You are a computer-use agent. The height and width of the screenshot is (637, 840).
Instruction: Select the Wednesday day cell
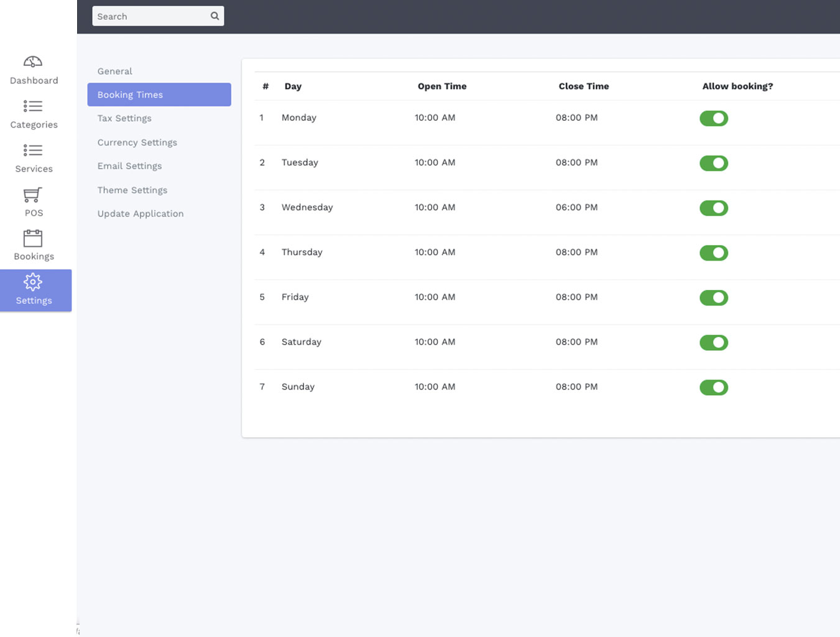(x=307, y=207)
